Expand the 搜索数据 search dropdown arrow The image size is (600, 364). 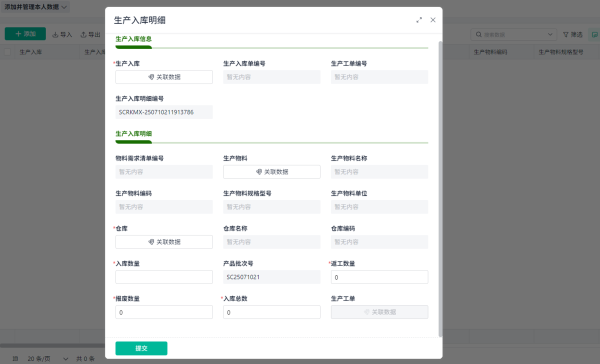point(550,34)
